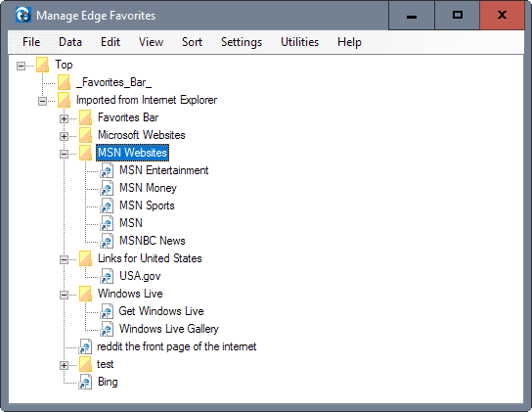Screen dimensions: 532x412
Task: Click the MSNBC News shortcut icon
Action: click(x=107, y=241)
